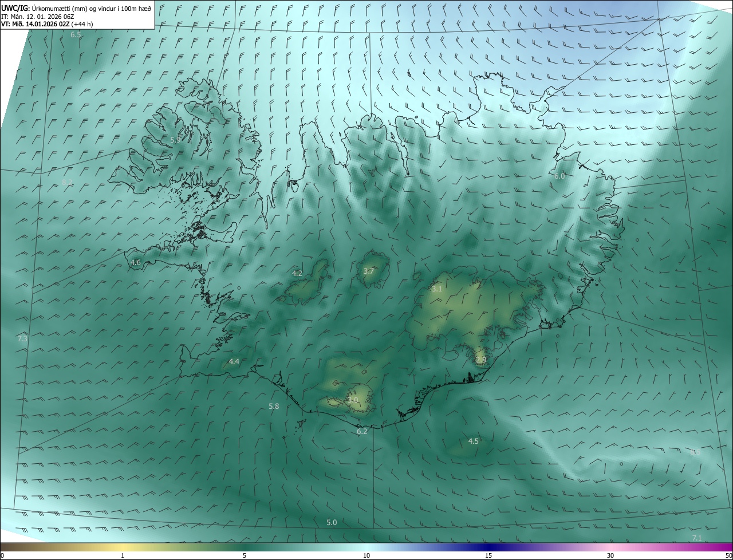This screenshot has height=560, width=733.
Task: Click the 7.3 value label
Action: pos(22,339)
